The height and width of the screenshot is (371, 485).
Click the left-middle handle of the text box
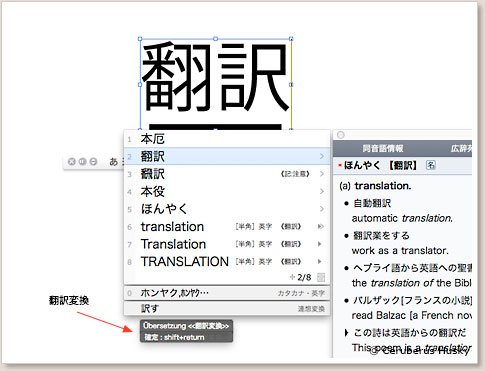[140, 85]
